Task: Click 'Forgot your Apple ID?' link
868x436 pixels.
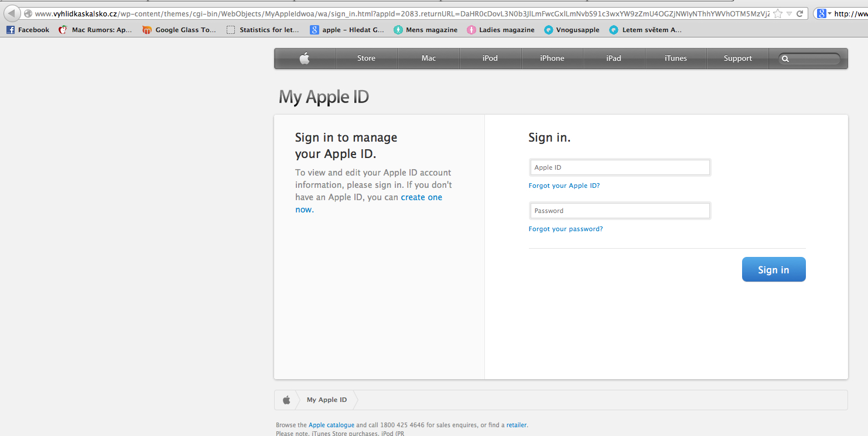Action: pos(564,186)
